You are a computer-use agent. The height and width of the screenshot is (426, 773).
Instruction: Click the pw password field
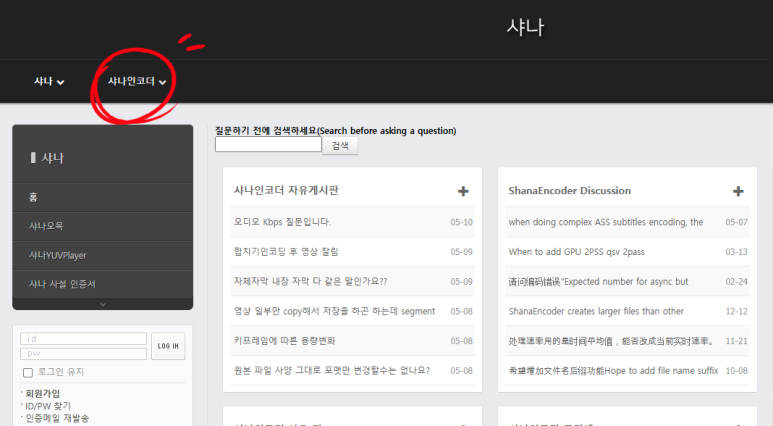pos(83,354)
